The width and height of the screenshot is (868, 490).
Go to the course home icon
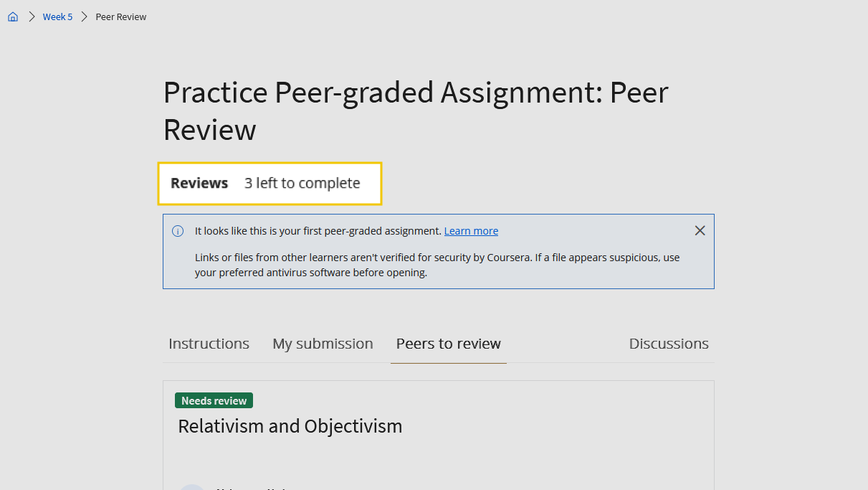[13, 17]
